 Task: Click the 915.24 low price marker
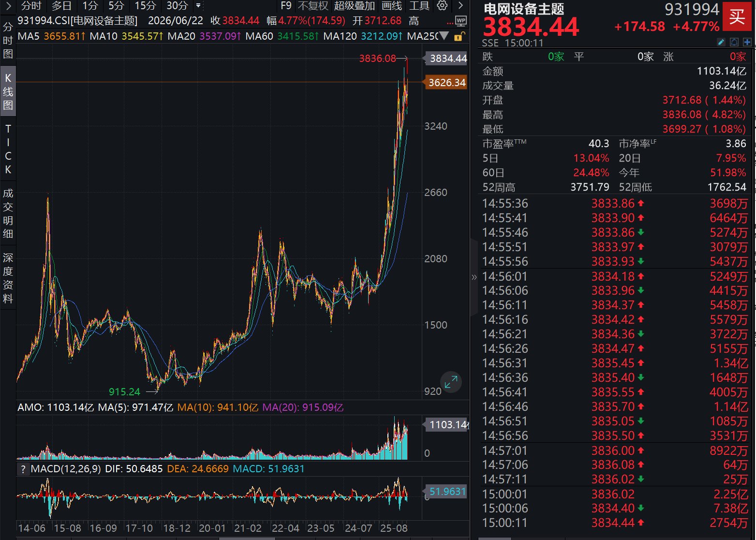tap(124, 392)
